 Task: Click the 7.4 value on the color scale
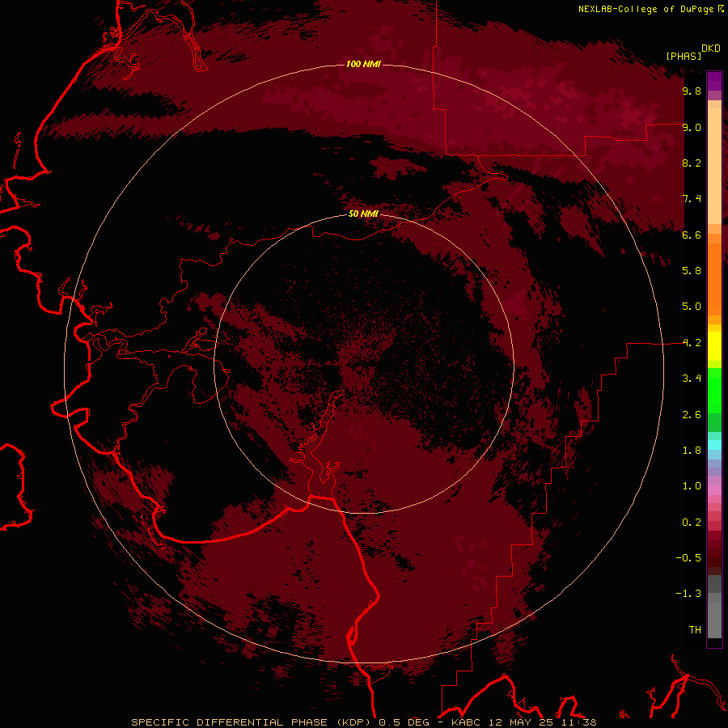[x=692, y=199]
